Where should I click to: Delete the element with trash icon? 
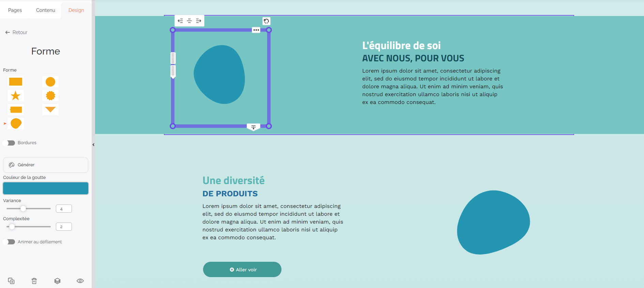(x=34, y=281)
